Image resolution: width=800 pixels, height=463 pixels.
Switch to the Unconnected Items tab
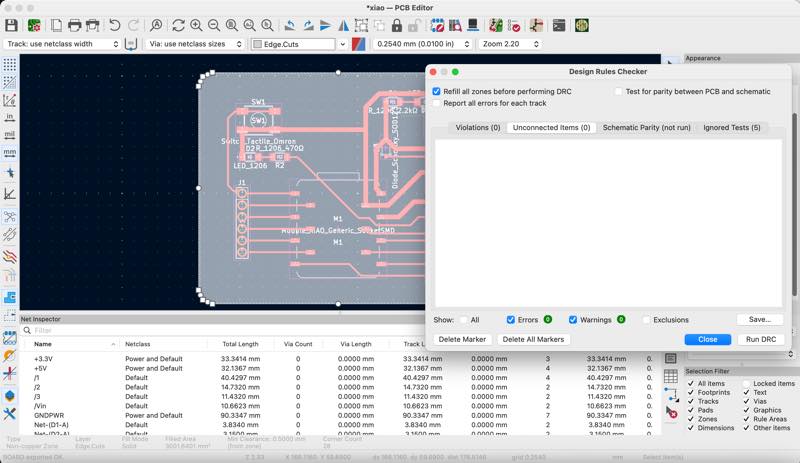551,128
